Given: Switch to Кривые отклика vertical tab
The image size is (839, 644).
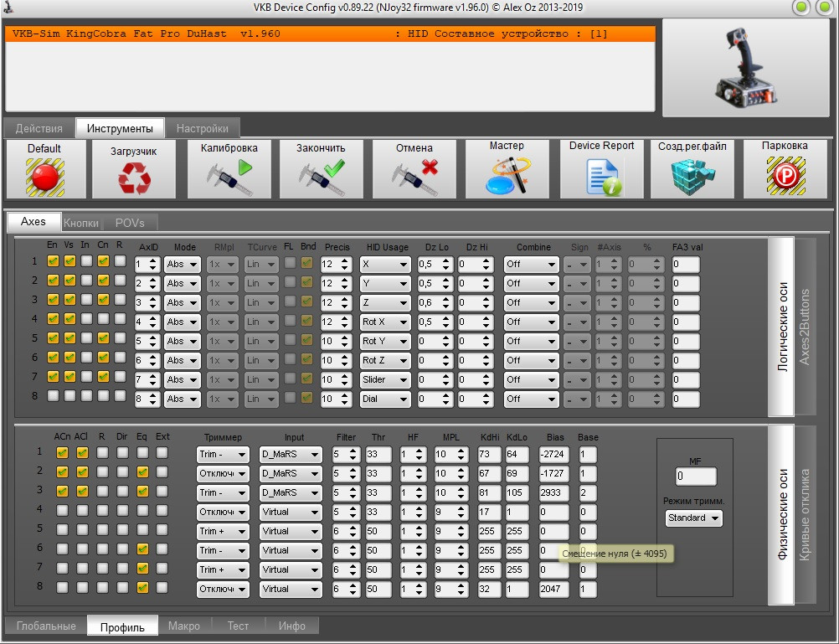Looking at the screenshot, I should point(805,515).
